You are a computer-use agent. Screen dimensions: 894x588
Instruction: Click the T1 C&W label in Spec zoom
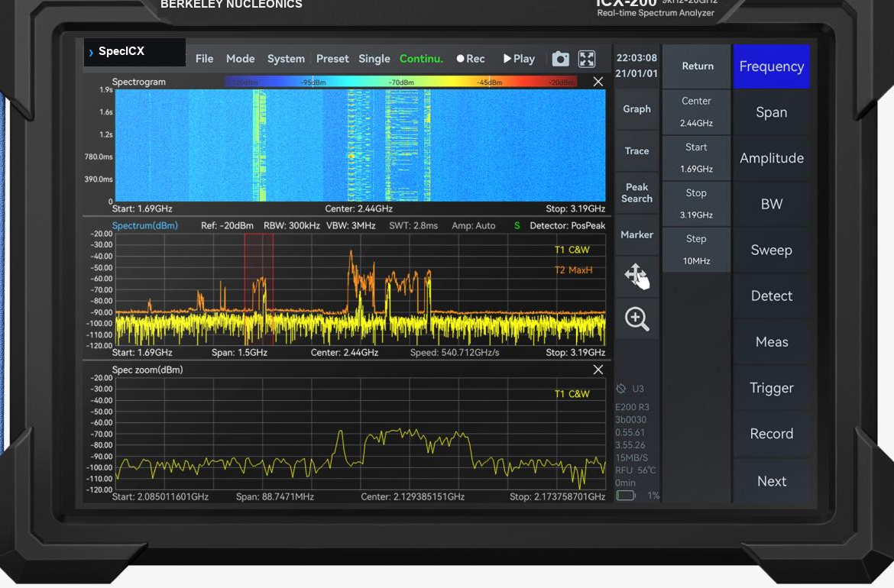[x=572, y=394]
